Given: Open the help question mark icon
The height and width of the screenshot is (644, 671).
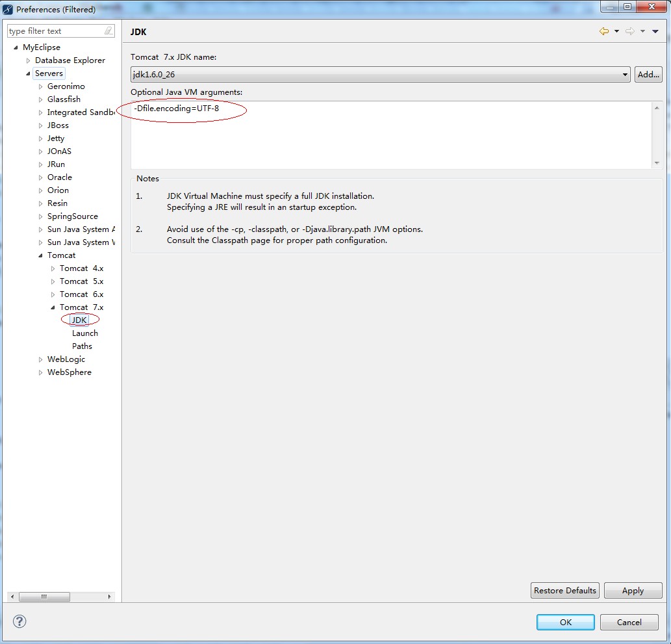Looking at the screenshot, I should 19,621.
